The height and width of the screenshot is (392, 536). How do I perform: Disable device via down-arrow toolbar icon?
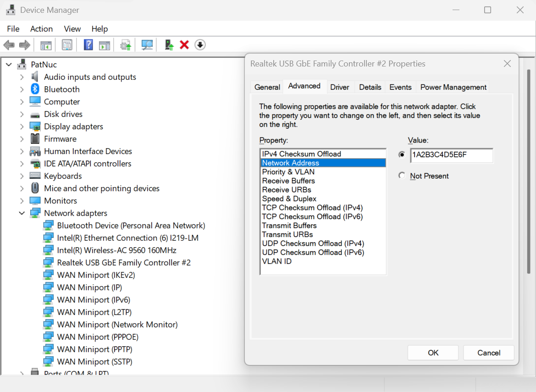coord(200,44)
